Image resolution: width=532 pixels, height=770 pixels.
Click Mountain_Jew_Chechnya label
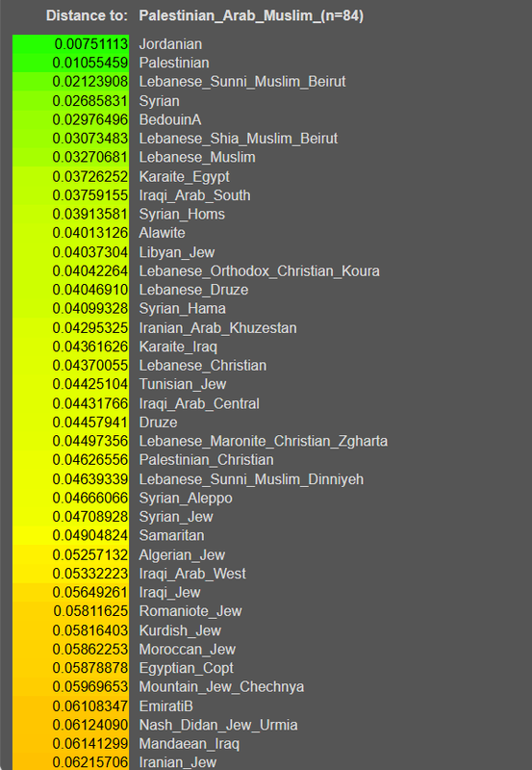tap(221, 686)
